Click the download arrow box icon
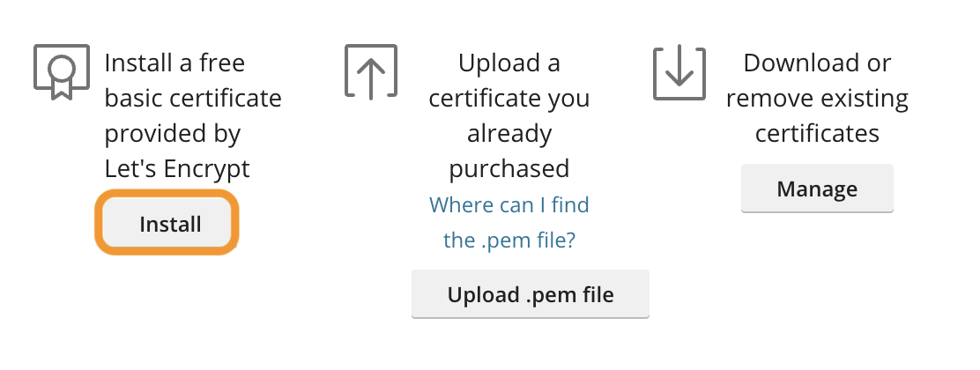This screenshot has height=370, width=980. coord(679,71)
